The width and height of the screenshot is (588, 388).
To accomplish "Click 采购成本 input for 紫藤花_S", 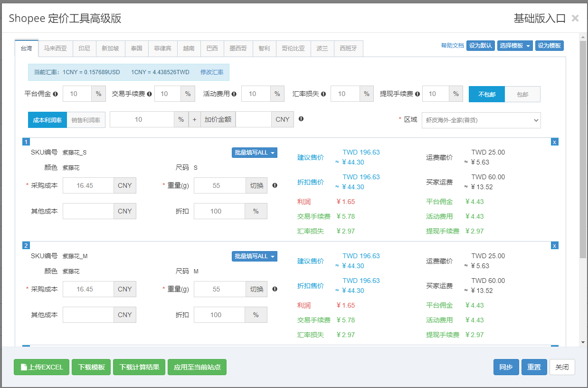I will coord(88,185).
